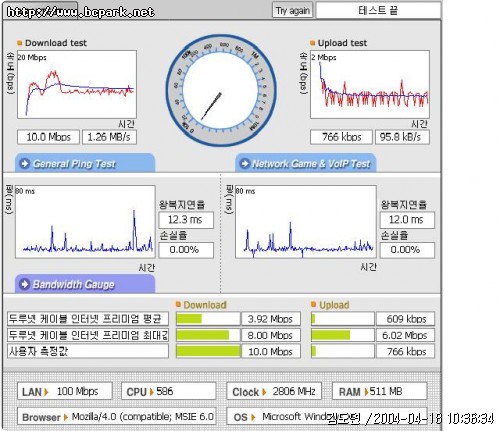Select the CPU 586 info box
Viewport: 500px width, 431px height.
(169, 391)
